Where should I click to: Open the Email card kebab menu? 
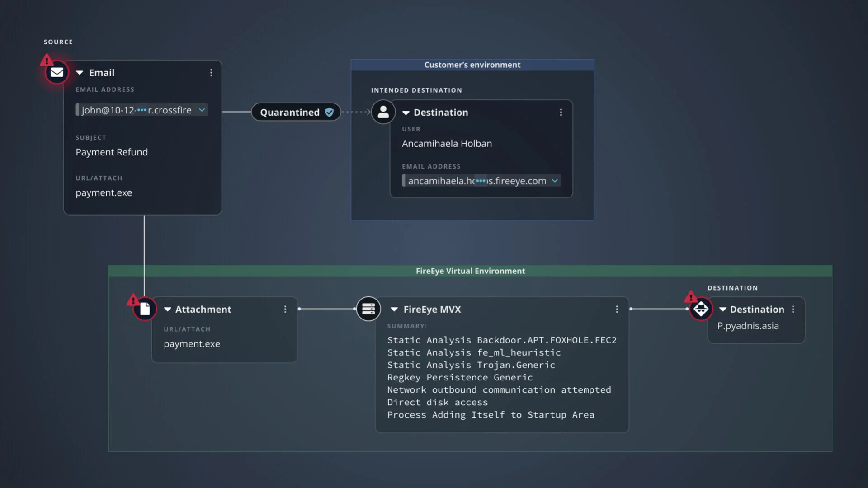click(x=211, y=73)
